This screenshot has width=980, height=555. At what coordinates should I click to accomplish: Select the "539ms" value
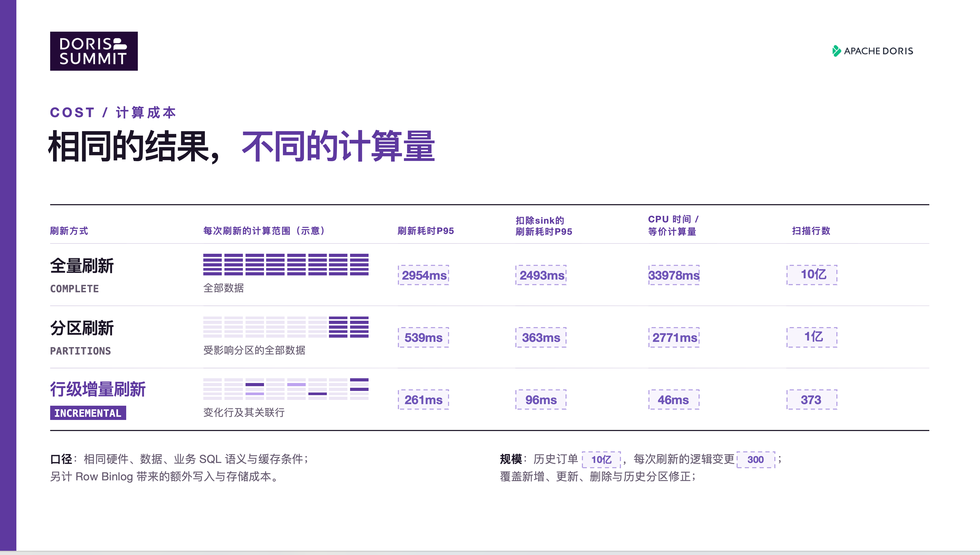(423, 337)
